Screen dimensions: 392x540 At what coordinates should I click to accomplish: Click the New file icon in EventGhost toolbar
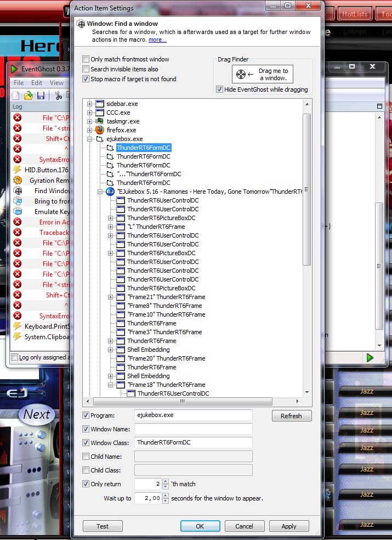(x=16, y=95)
